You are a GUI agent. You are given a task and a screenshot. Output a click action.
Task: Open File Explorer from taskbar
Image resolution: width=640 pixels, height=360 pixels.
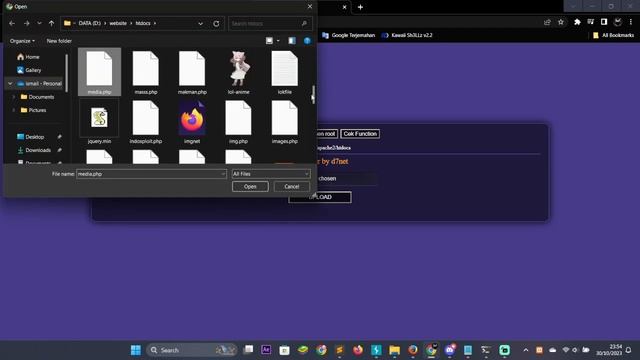coord(394,350)
